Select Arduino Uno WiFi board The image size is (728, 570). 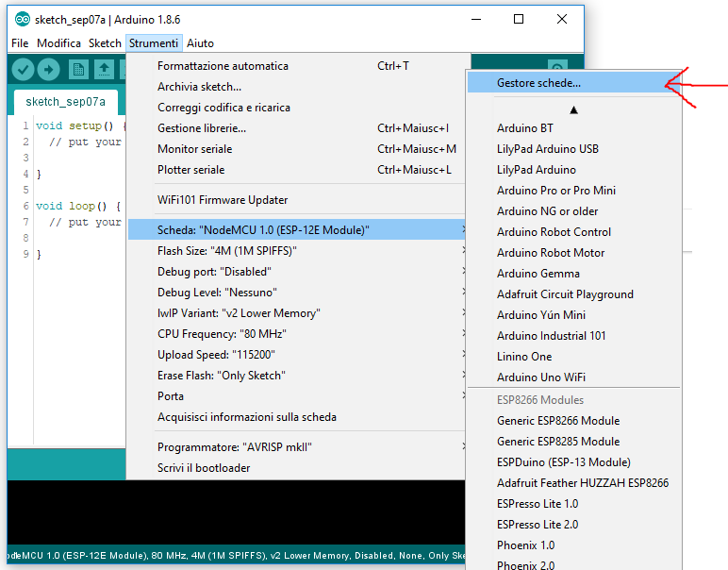click(574, 377)
